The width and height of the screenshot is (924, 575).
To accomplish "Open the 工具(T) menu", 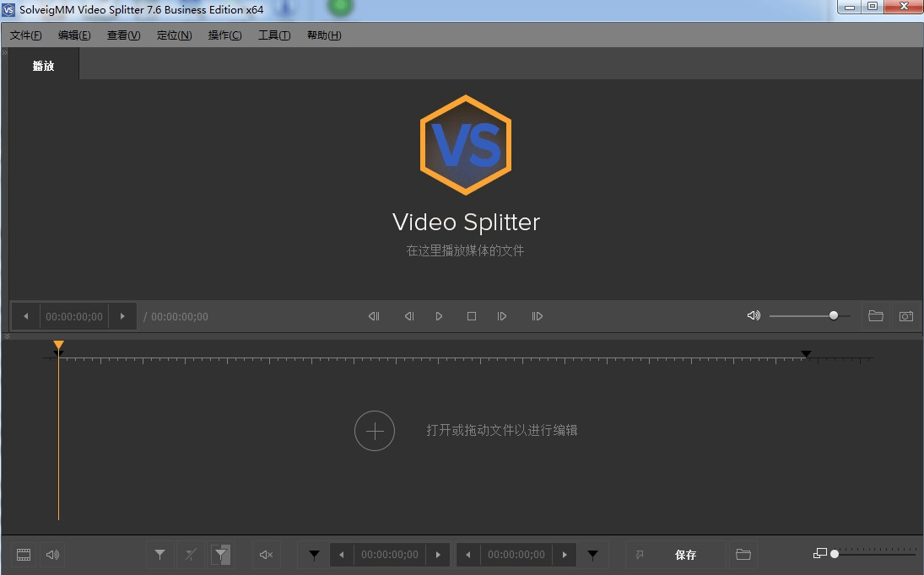I will (274, 35).
